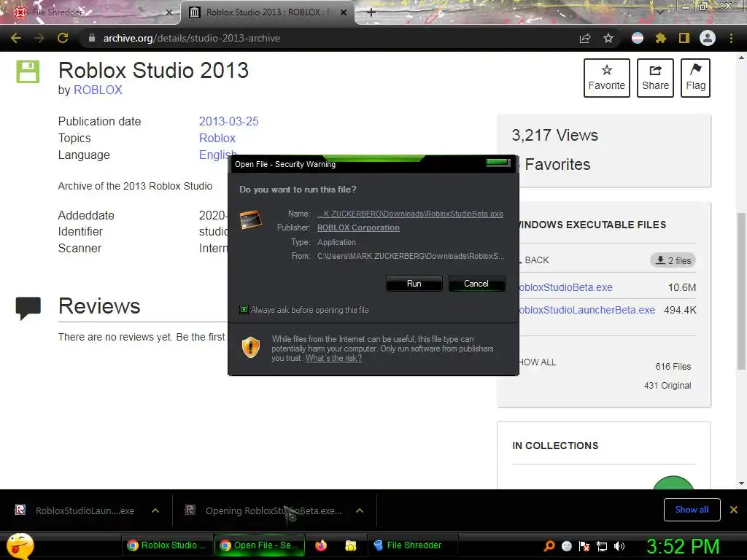Toggle 'Always ask before opening this file' checkbox
This screenshot has height=560, width=747.
point(244,310)
